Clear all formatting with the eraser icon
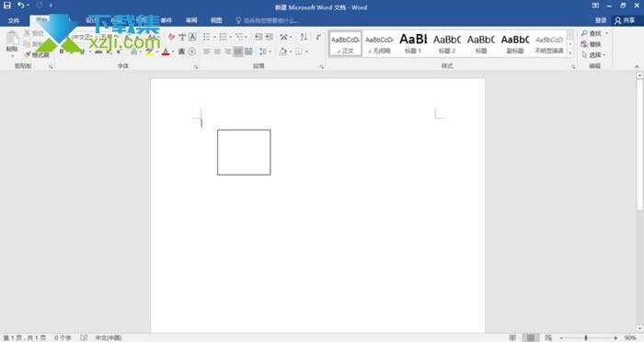644x342 pixels. click(172, 37)
